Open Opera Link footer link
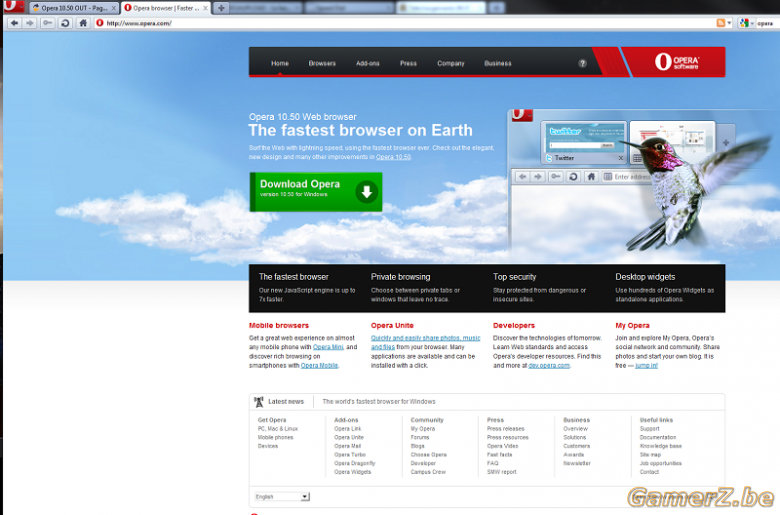The width and height of the screenshot is (780, 515). tap(347, 428)
